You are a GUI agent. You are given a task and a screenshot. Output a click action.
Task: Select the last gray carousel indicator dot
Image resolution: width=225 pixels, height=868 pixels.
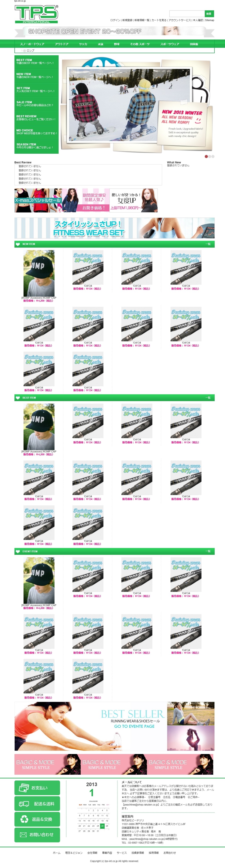pos(212,156)
